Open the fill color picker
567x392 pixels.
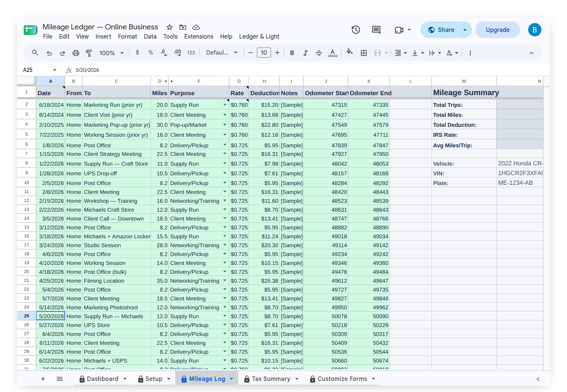tap(350, 52)
